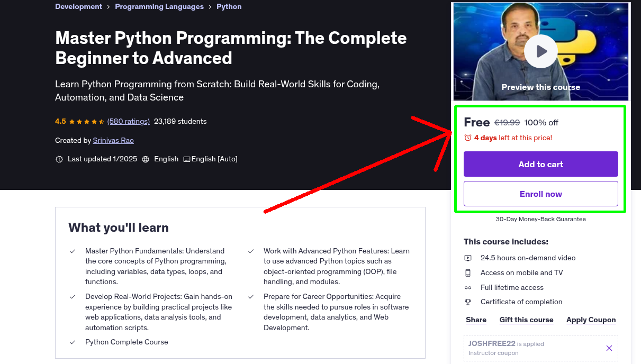
Task: Remove the JOSHFREE22 coupon with the X
Action: click(609, 348)
